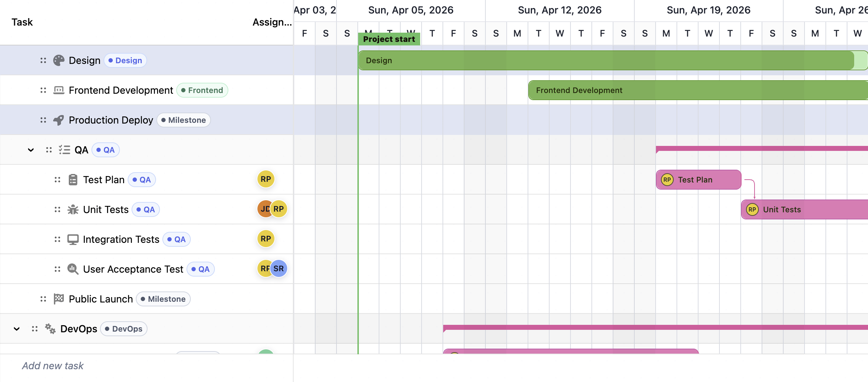Select the Frontend Development Gantt bar
Screen dimensions: 868x382
pos(698,90)
